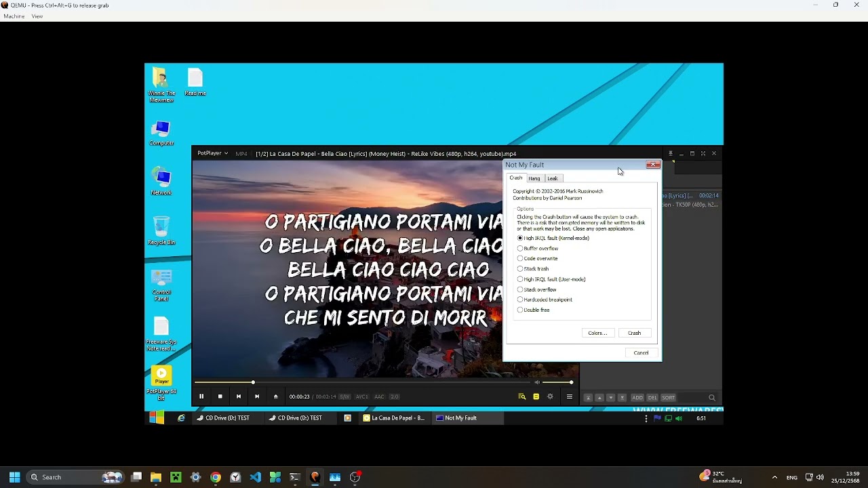This screenshot has width=868, height=488.
Task: Open the yellow search/browser icon in PotPlayer
Action: pos(522,396)
